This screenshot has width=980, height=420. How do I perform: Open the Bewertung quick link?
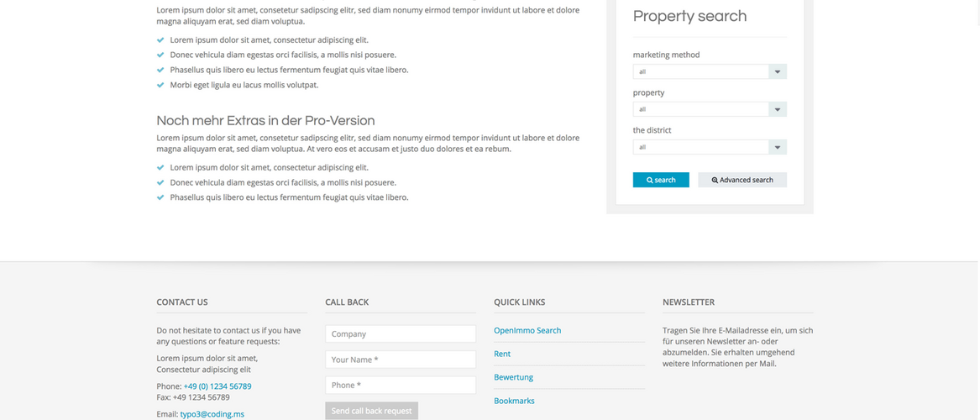click(513, 377)
